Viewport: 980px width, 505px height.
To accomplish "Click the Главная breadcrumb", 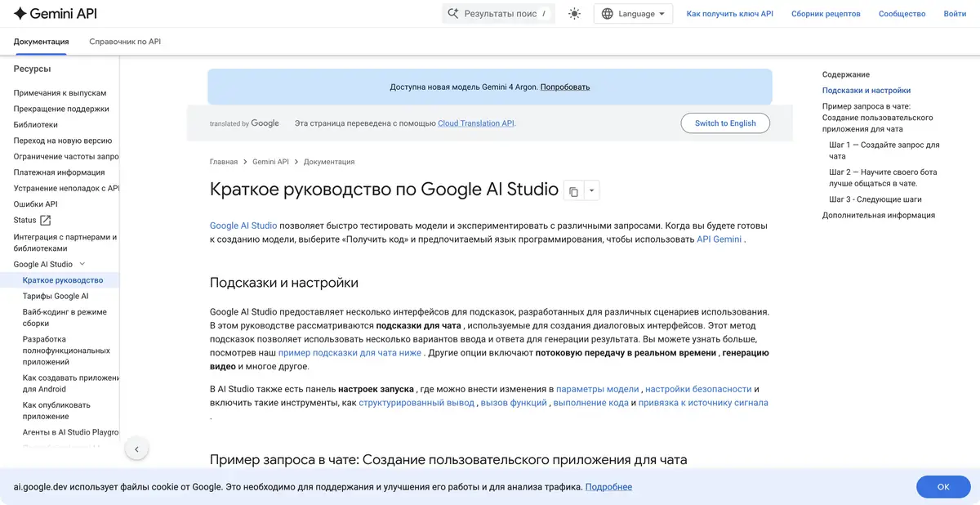I will coord(224,162).
